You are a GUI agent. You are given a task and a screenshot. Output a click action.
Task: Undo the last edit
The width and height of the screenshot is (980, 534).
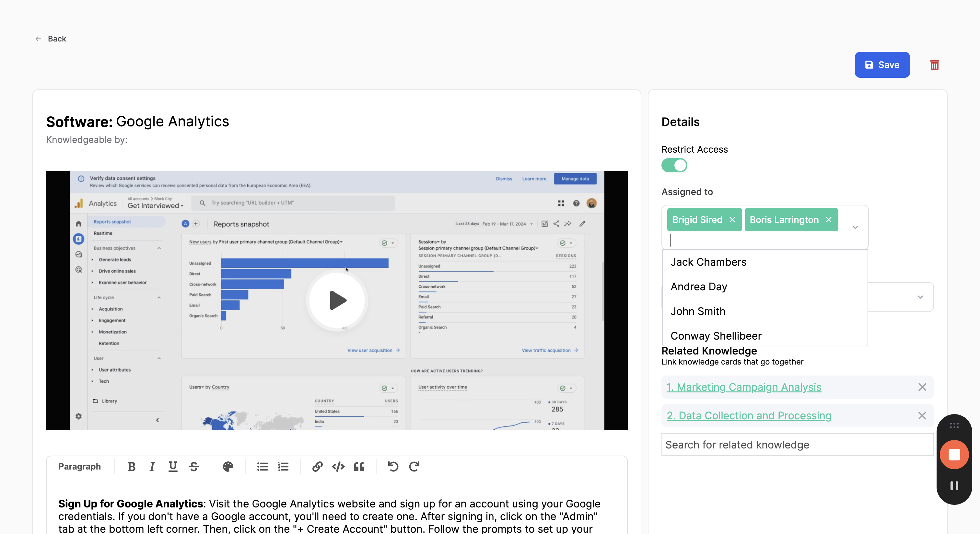click(x=393, y=466)
